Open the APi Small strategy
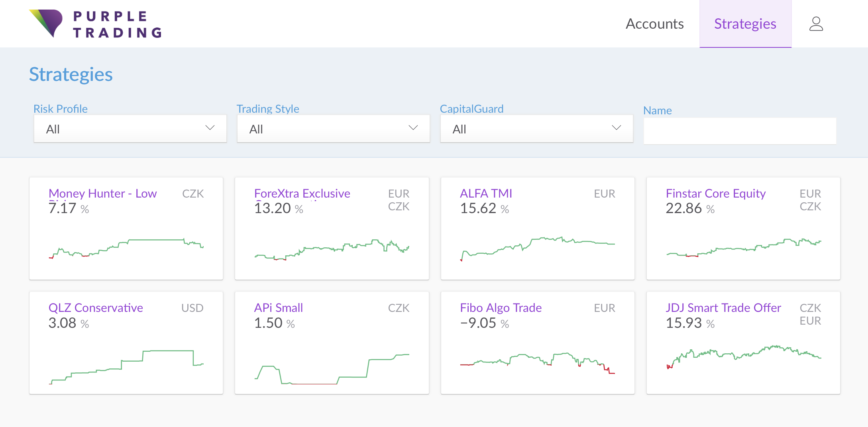This screenshot has height=427, width=868. point(279,308)
